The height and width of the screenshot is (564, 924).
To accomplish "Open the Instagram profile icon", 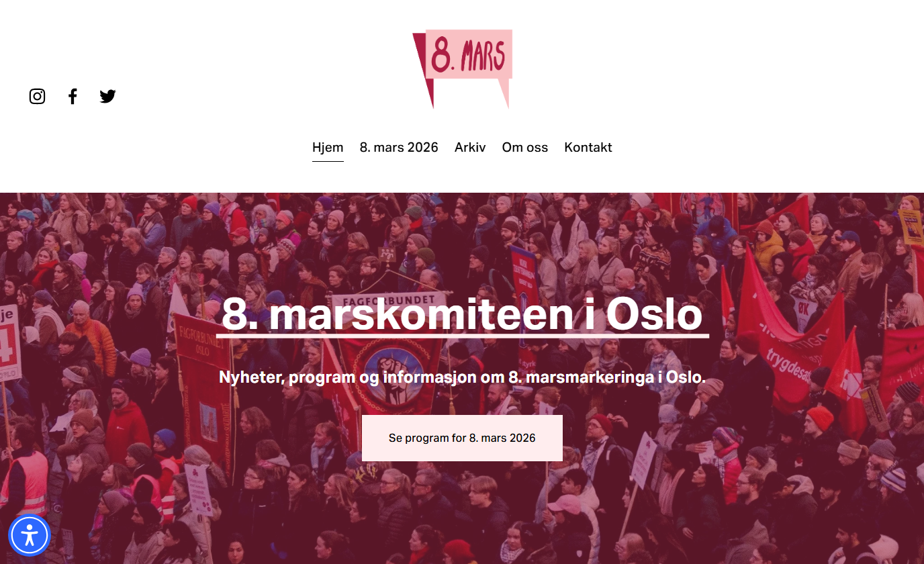I will tap(37, 96).
